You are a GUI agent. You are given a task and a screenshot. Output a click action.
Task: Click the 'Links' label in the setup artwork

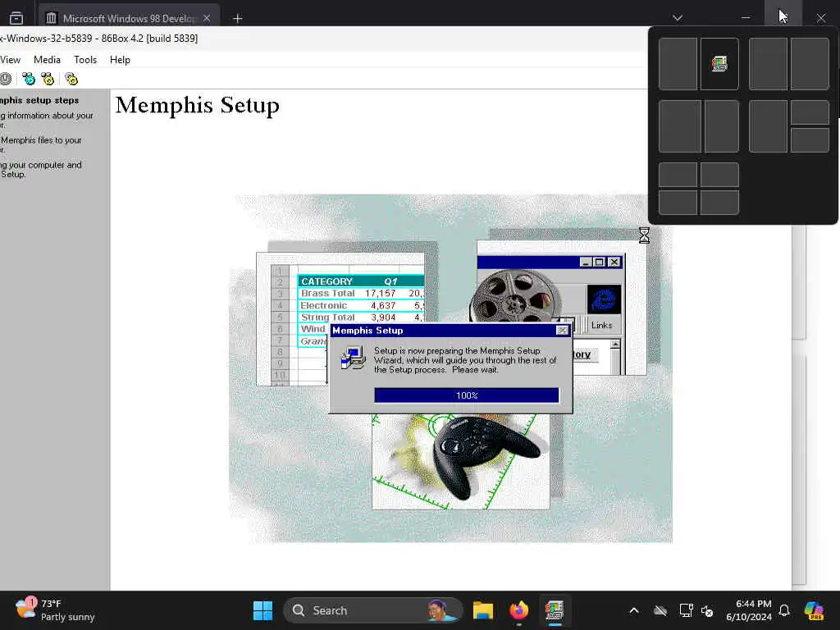[x=601, y=325]
